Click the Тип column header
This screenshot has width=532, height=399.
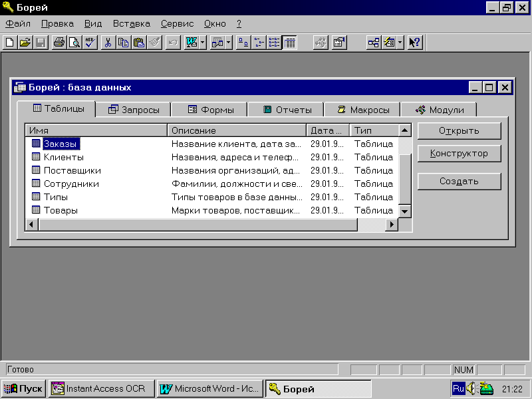[374, 130]
